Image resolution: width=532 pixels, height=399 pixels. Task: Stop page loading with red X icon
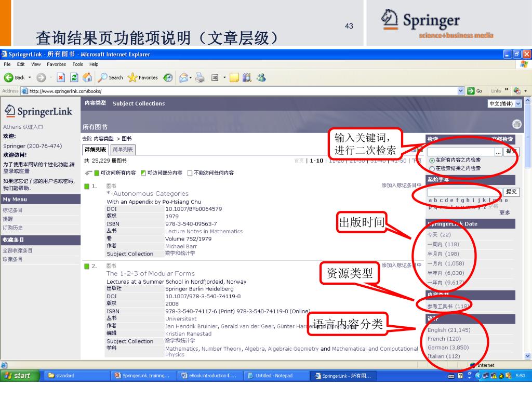pos(61,78)
